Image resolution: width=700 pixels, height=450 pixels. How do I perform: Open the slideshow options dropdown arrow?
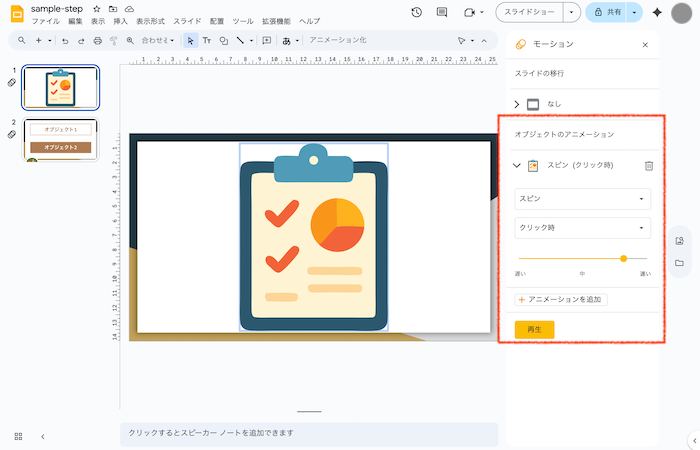(x=571, y=12)
